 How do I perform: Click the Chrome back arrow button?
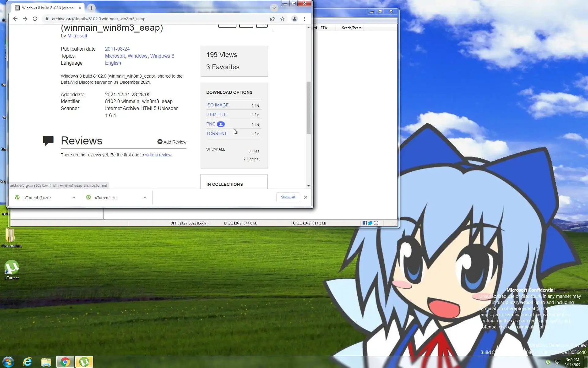tap(15, 19)
